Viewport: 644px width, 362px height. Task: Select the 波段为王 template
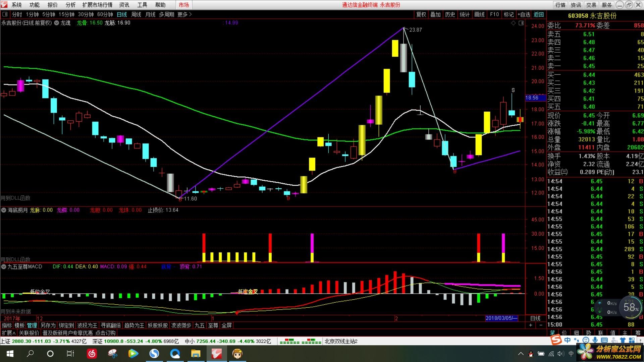click(87, 325)
